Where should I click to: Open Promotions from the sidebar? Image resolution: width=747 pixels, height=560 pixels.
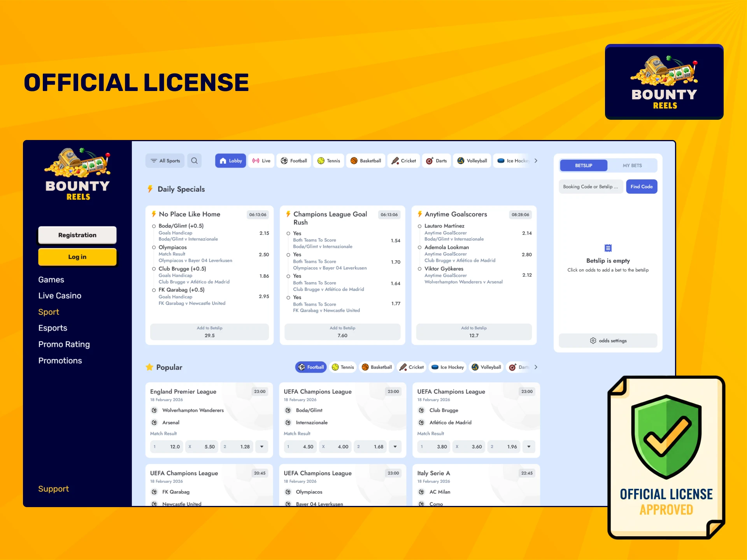[x=60, y=360]
